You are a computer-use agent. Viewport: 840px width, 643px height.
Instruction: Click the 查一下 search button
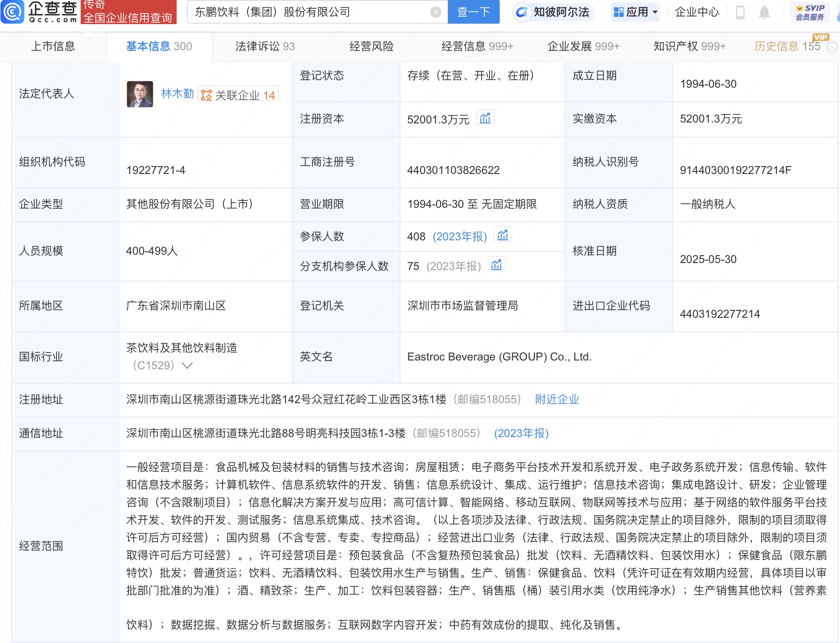click(474, 12)
